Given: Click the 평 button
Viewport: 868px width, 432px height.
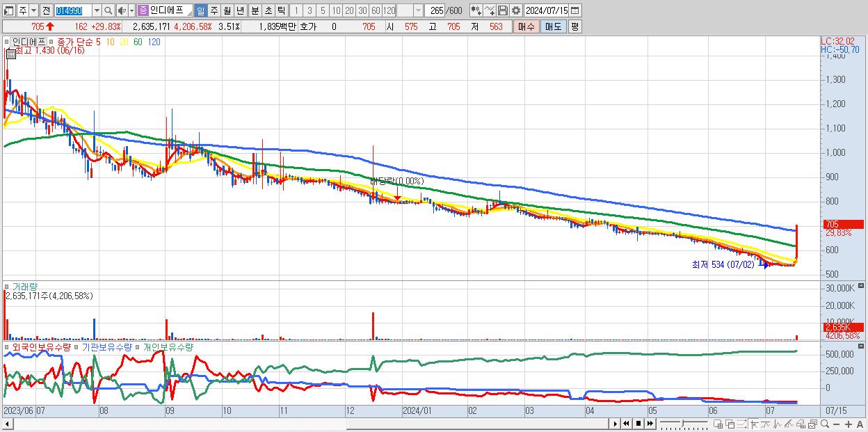Looking at the screenshot, I should (x=574, y=26).
